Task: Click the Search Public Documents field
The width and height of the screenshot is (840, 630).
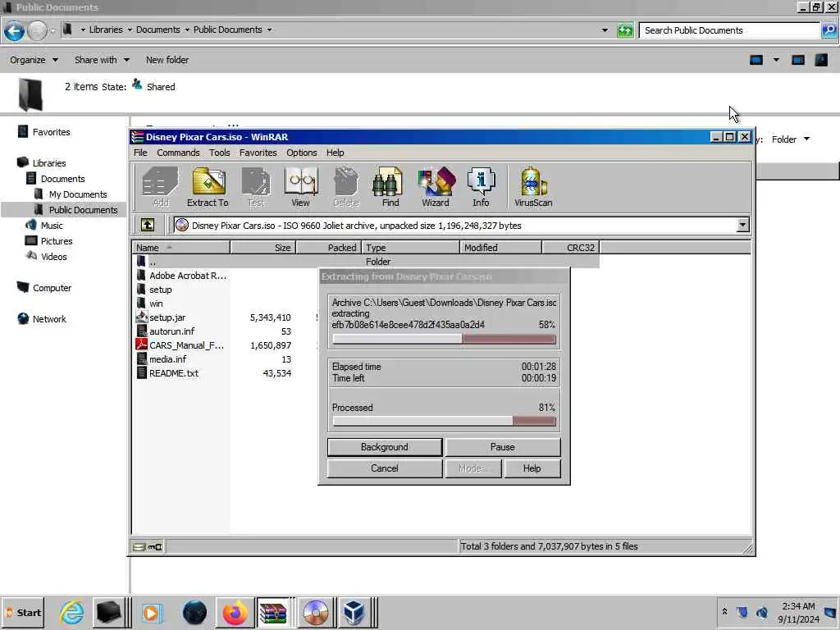Action: pos(729,30)
